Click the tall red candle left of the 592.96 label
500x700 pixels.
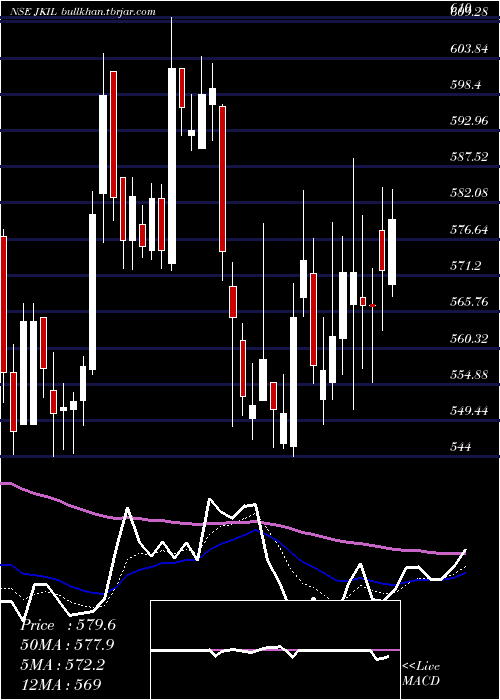[222, 179]
